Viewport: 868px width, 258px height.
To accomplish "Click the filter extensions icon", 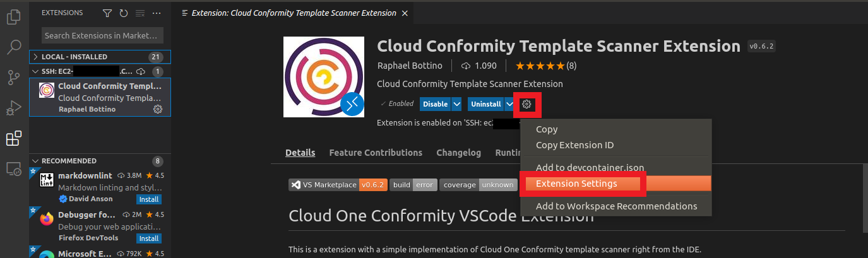I will click(x=107, y=13).
